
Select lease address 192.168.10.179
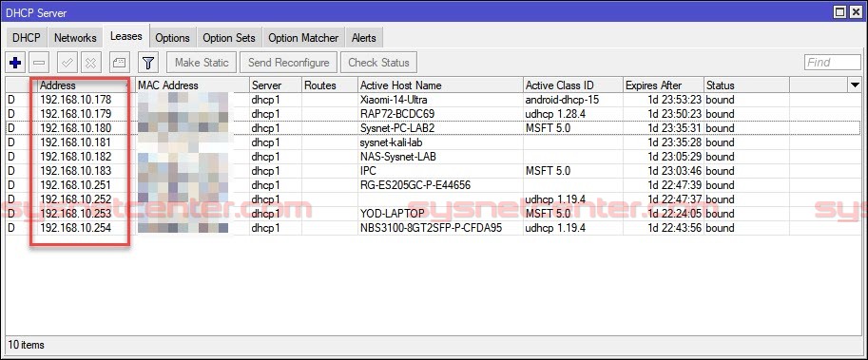[x=76, y=114]
